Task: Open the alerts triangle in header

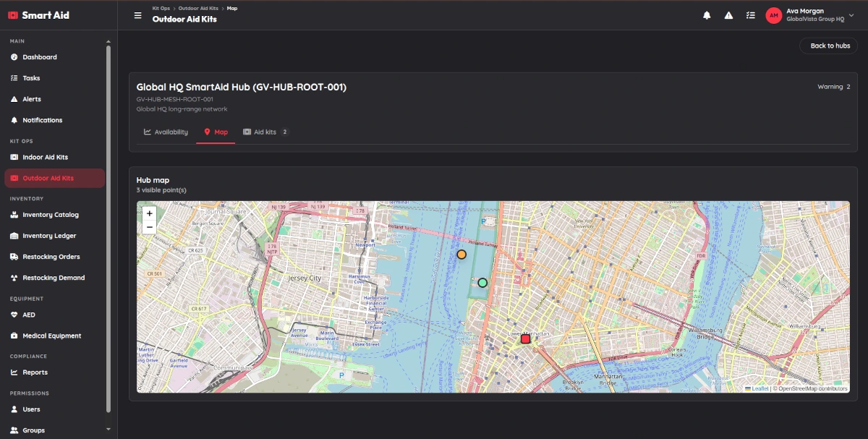Action: pyautogui.click(x=728, y=15)
